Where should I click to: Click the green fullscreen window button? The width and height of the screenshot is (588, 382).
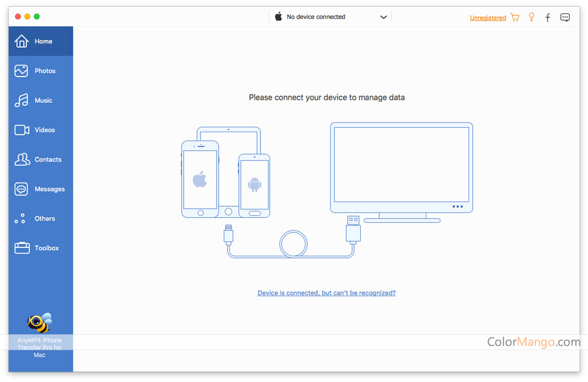[x=37, y=17]
